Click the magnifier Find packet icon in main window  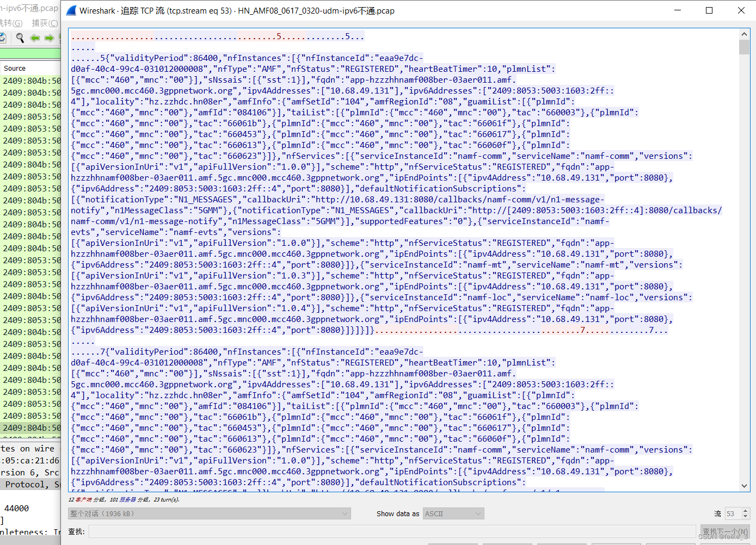click(x=20, y=38)
